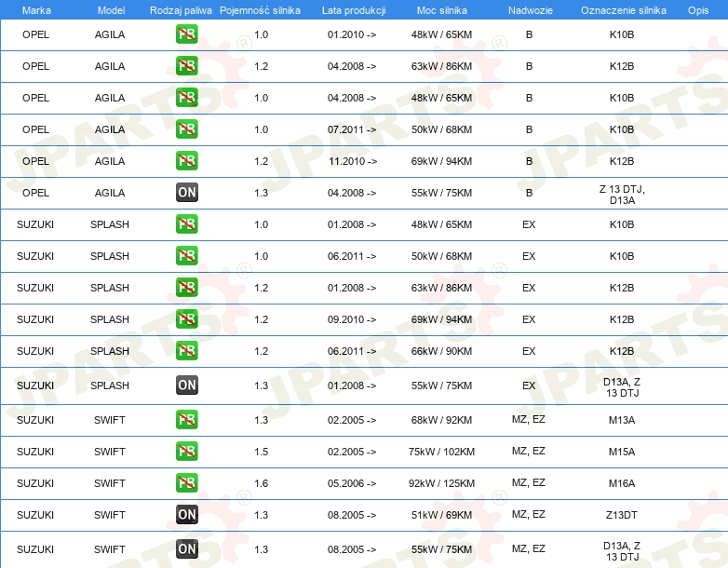
Task: Select the '07.2011 ->' production date cell
Action: click(x=352, y=129)
